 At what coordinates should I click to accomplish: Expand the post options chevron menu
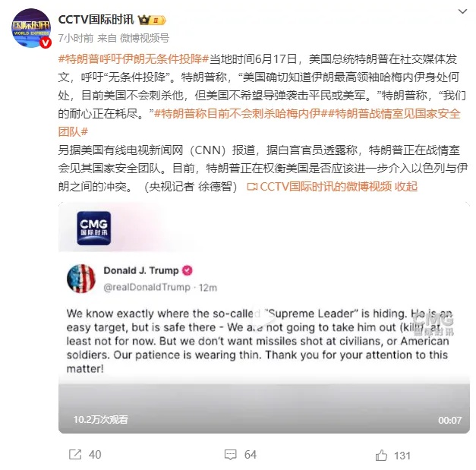click(x=462, y=11)
